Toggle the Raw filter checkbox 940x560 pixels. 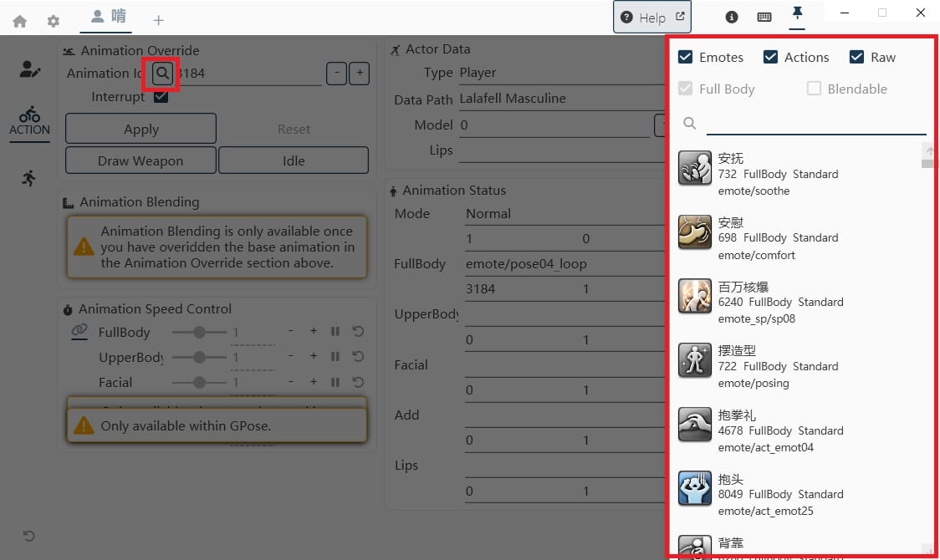point(856,57)
